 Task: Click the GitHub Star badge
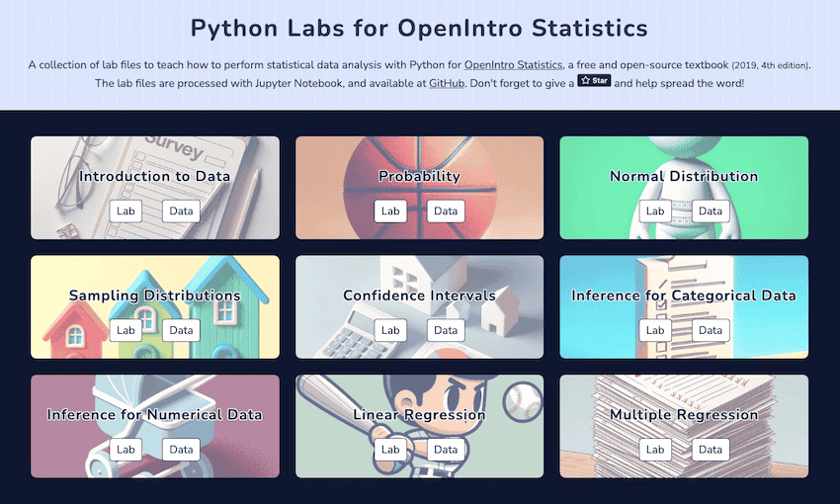594,80
